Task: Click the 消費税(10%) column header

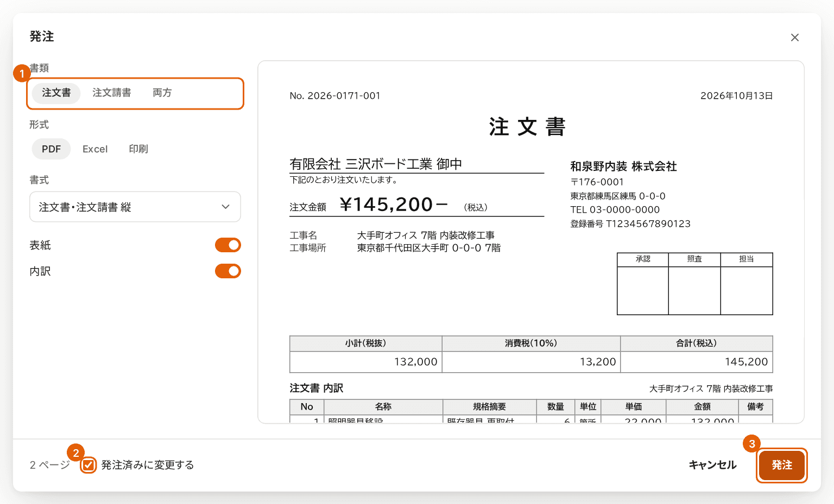Action: click(x=531, y=343)
